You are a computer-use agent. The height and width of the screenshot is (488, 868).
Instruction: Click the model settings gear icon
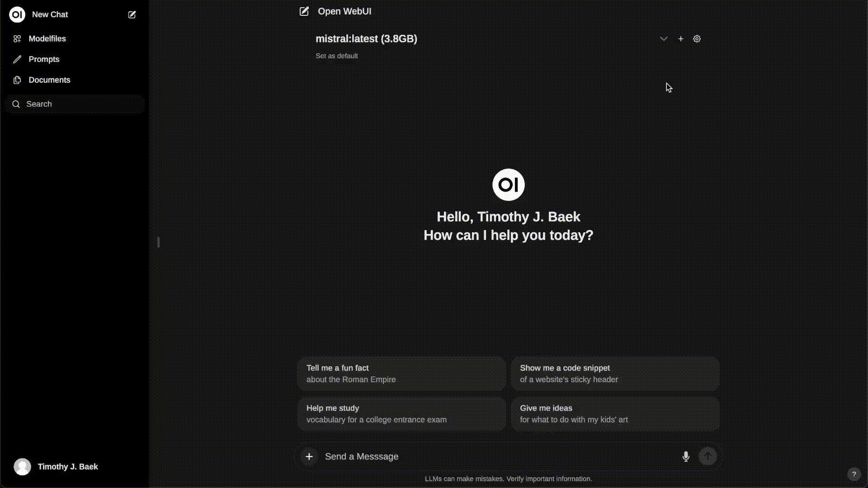(x=697, y=39)
